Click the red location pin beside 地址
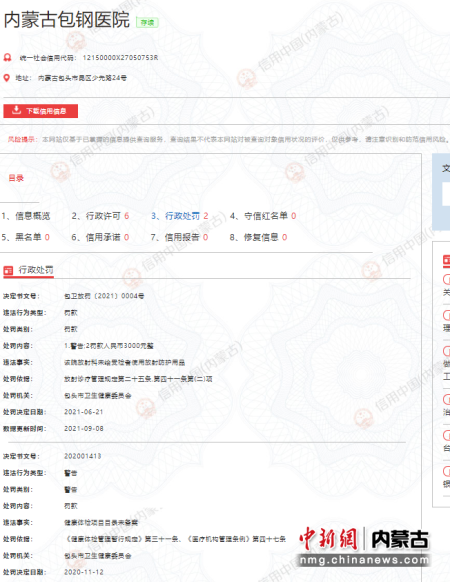 (7, 78)
